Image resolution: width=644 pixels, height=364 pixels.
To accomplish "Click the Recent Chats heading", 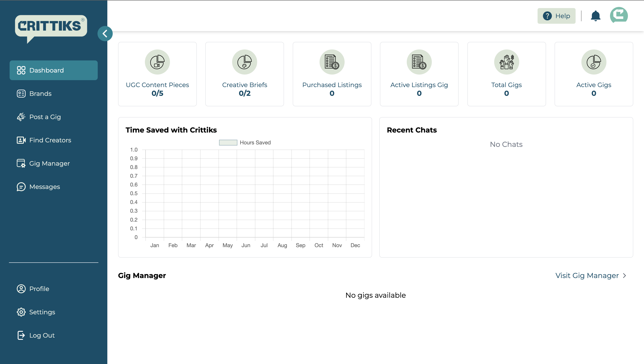I will [412, 130].
